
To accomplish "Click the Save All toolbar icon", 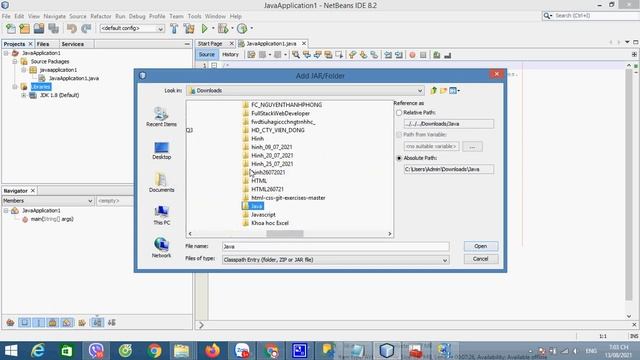I will 53,29.
